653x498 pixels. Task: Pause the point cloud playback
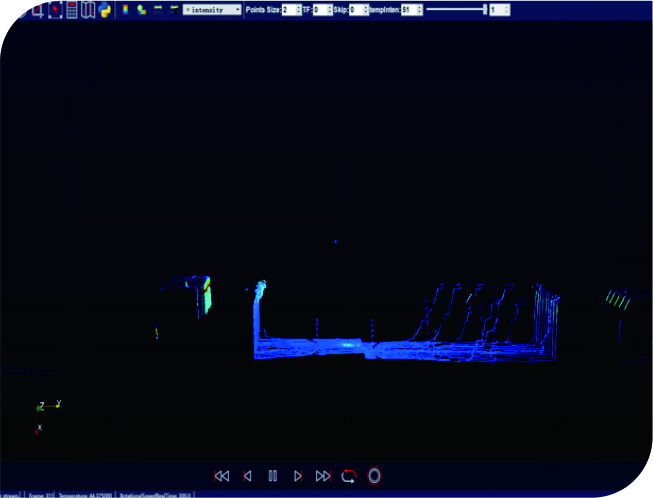pos(273,476)
